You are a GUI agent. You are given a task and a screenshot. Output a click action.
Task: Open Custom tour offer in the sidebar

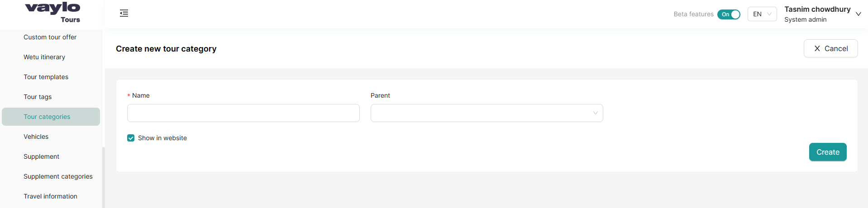(x=50, y=37)
